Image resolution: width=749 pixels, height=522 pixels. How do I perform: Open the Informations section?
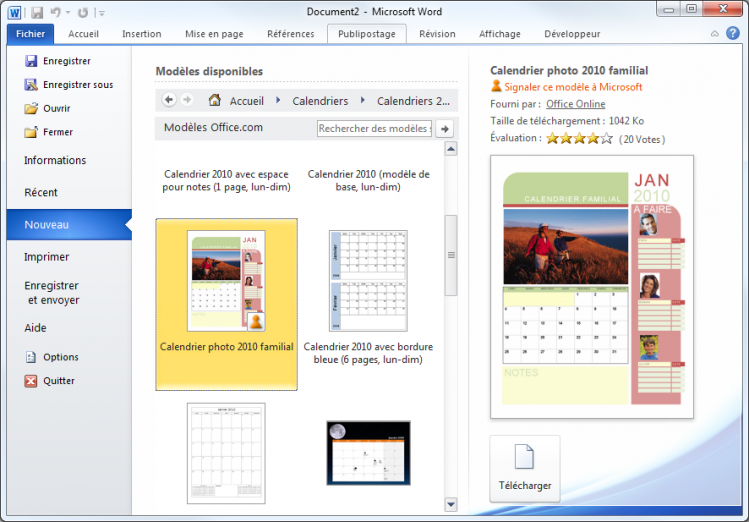coord(55,160)
